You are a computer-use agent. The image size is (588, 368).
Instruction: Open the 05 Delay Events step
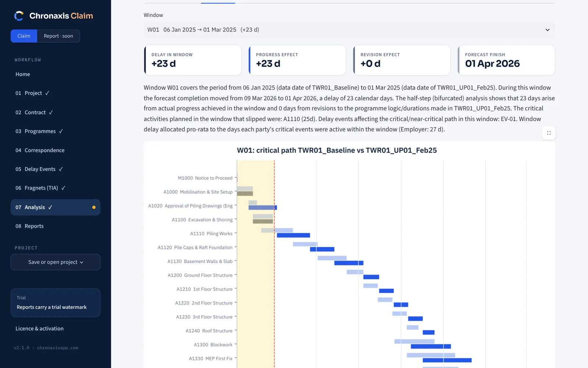click(55, 169)
